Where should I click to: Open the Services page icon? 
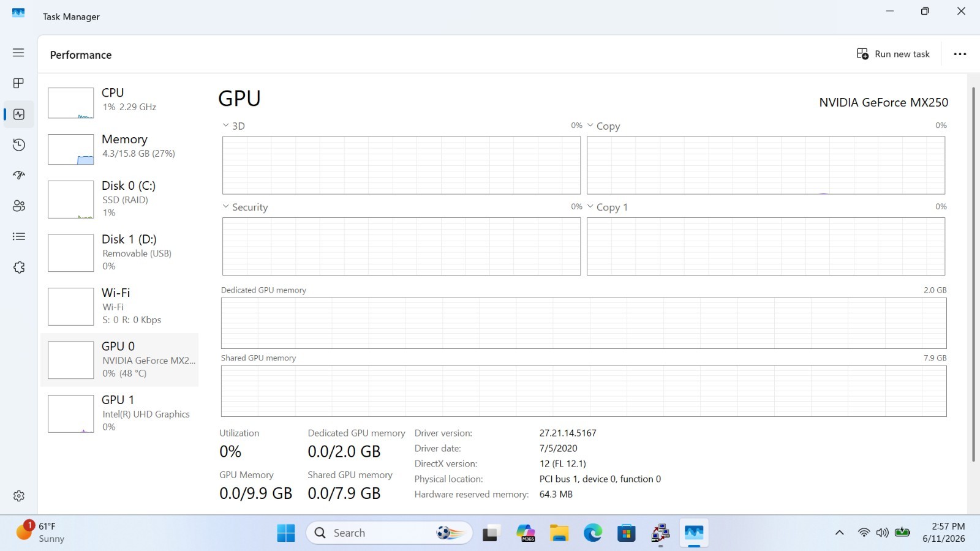click(x=18, y=268)
